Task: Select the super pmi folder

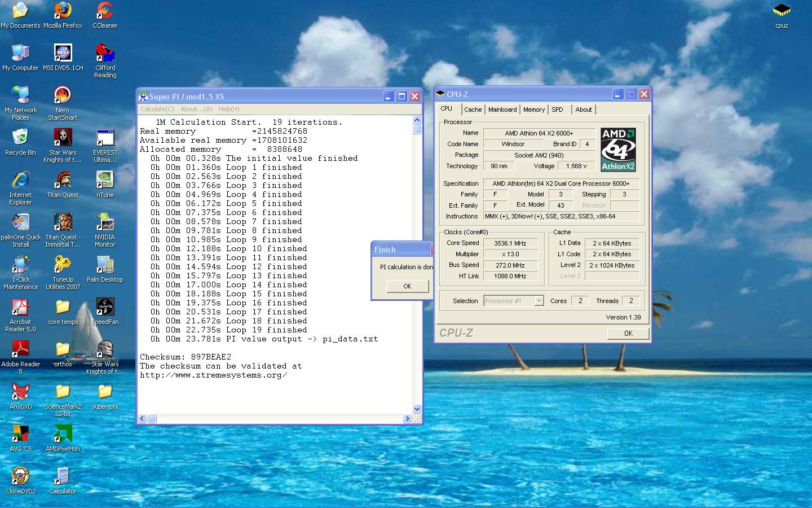Action: [x=105, y=396]
